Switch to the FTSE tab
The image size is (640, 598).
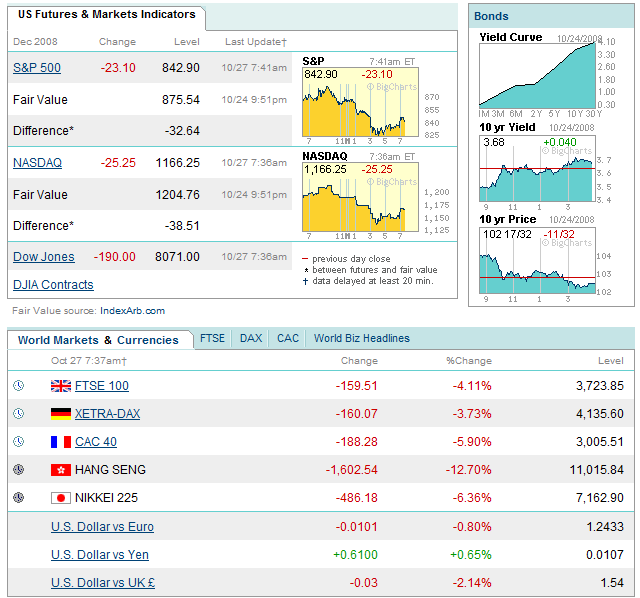tap(212, 338)
